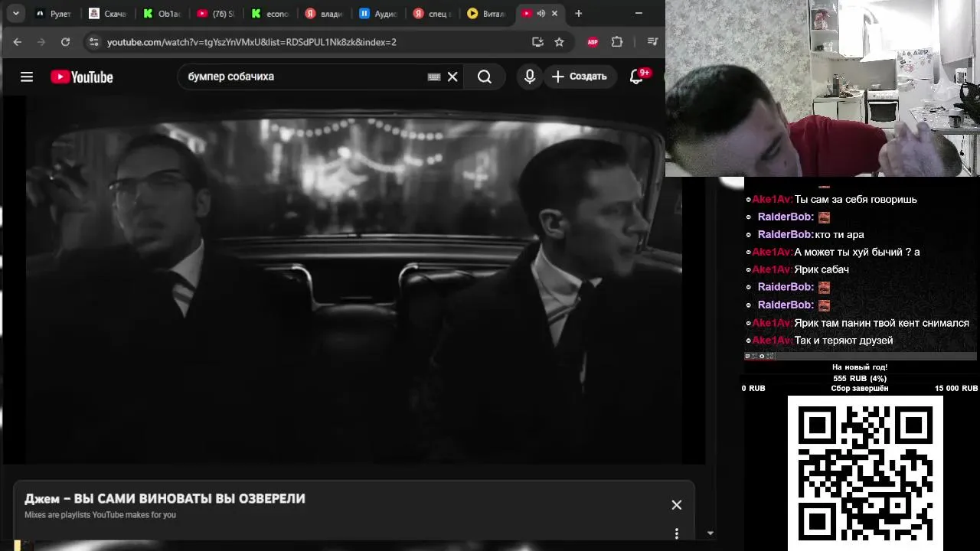Switch to the Ob1ac tab
The height and width of the screenshot is (551, 980).
click(x=162, y=14)
